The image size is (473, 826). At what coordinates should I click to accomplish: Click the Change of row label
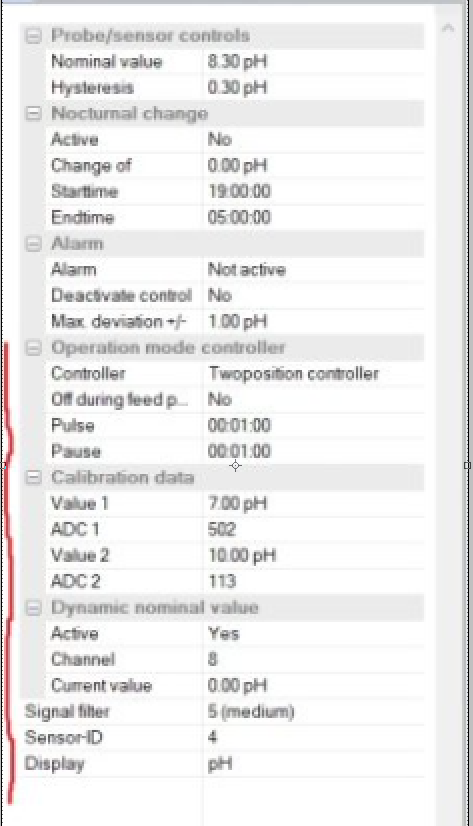pyautogui.click(x=91, y=165)
